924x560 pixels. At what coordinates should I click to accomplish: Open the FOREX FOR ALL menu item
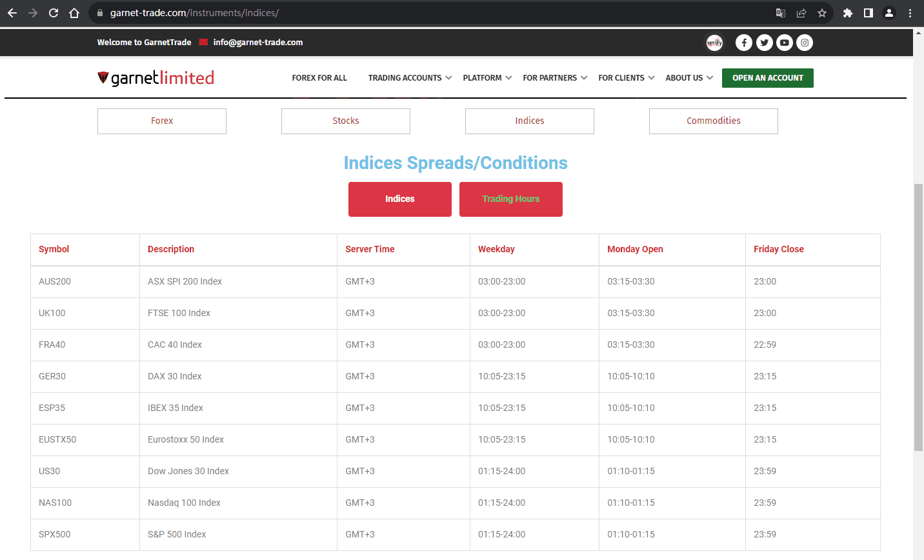[x=319, y=77]
